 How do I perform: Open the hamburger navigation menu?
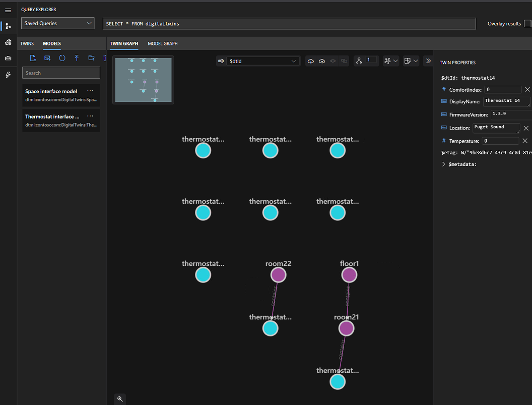pos(8,10)
